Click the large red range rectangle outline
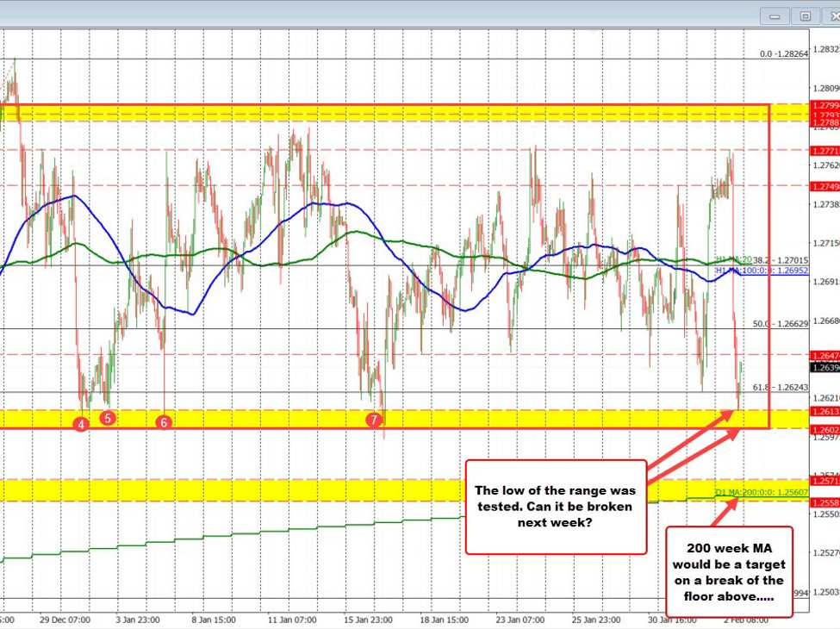The image size is (840, 629). coord(767,258)
